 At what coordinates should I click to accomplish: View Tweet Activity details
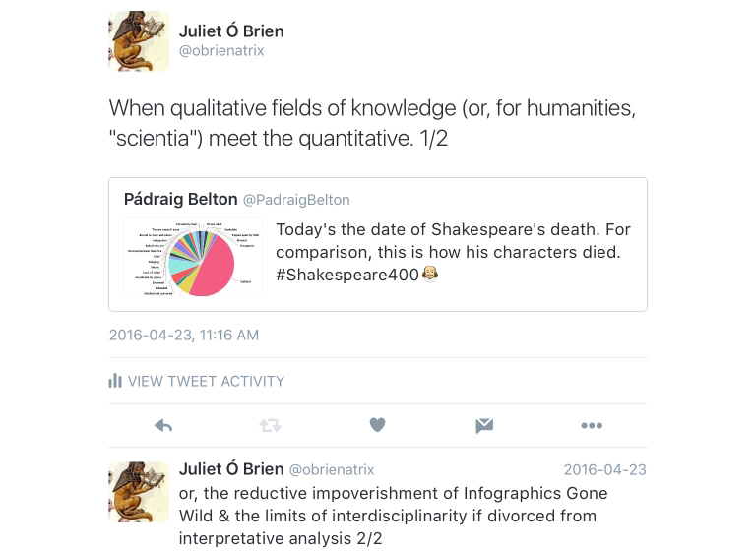pos(206,381)
